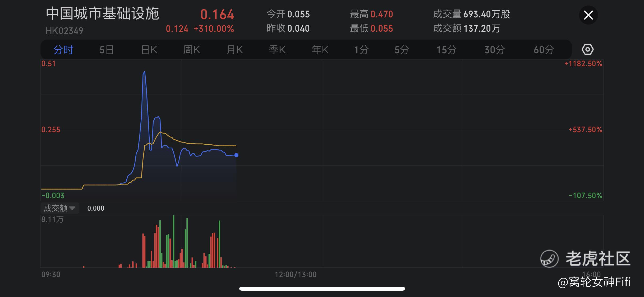This screenshot has width=644, height=297.
Task: Select the 分时 intraday tab
Action: pyautogui.click(x=63, y=50)
